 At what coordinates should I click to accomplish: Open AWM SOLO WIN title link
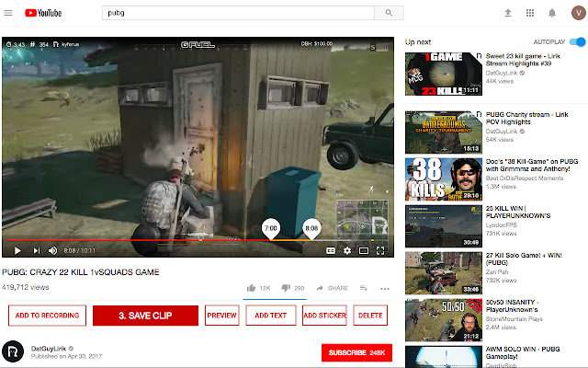pyautogui.click(x=523, y=352)
